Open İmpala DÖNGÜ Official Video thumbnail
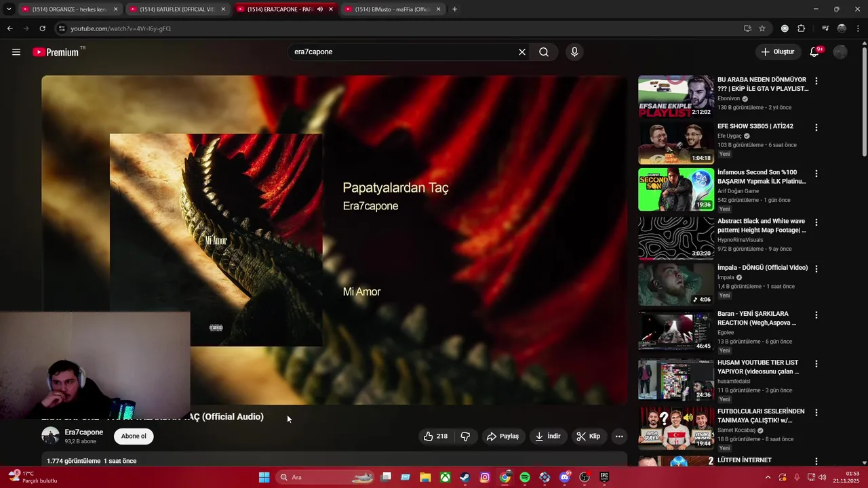 click(x=675, y=285)
